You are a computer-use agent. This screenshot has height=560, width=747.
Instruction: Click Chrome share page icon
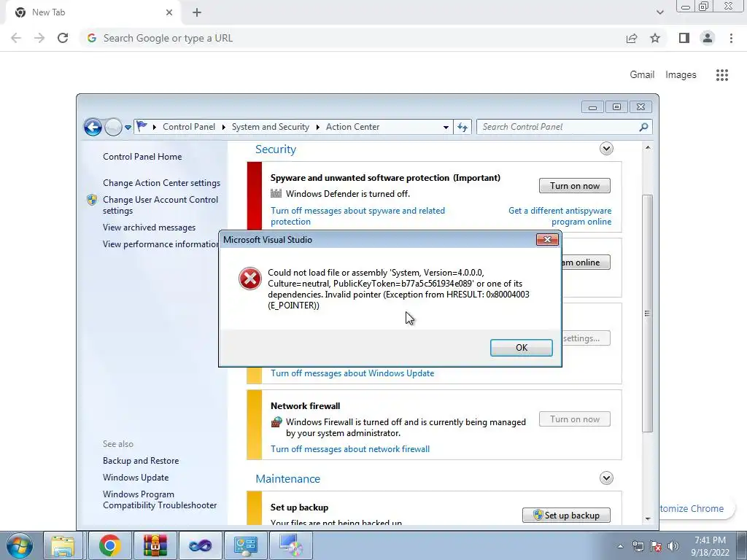632,38
